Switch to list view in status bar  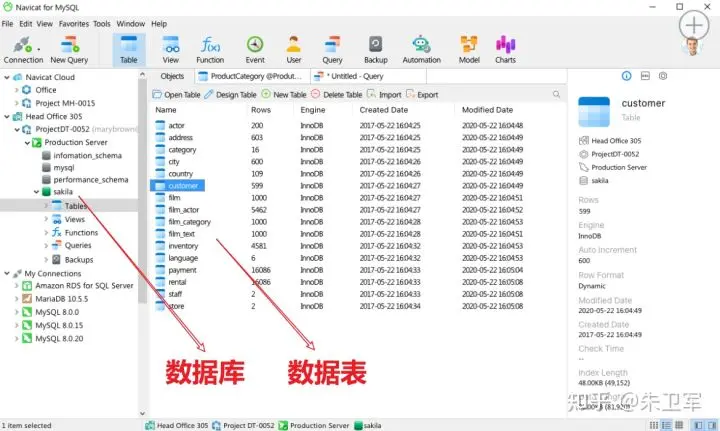[x=666, y=425]
